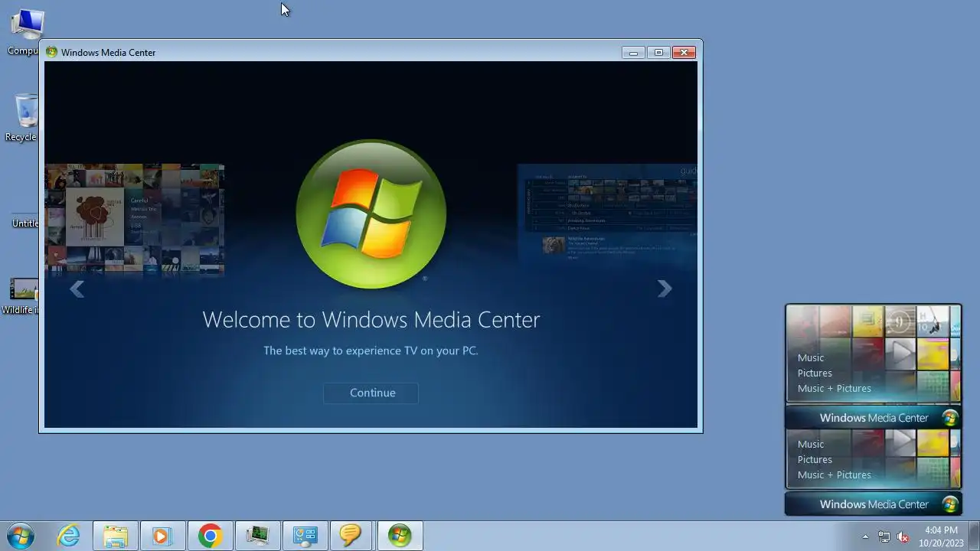Viewport: 980px width, 551px height.
Task: Select Pictures in the upper Media Center gadget
Action: click(x=815, y=373)
